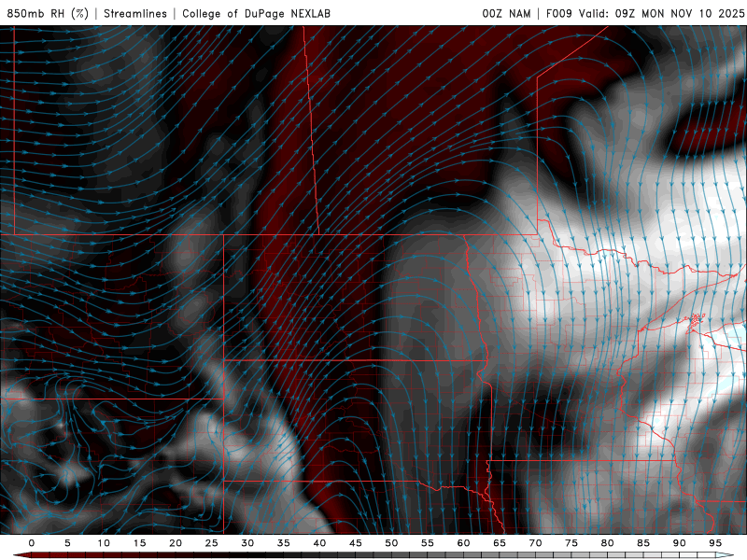Click the "850mb RH (%)" title text
Image resolution: width=747 pixels, height=560 pixels.
48,13
